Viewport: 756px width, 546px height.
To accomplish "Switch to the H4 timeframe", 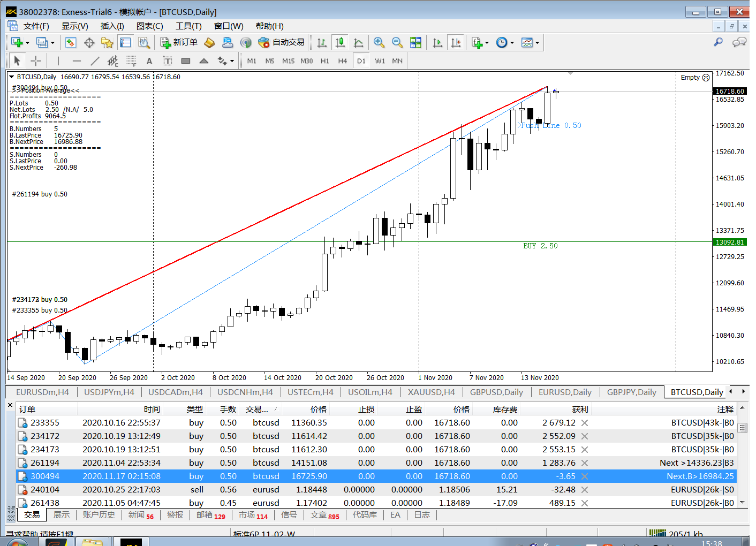I will tap(343, 61).
